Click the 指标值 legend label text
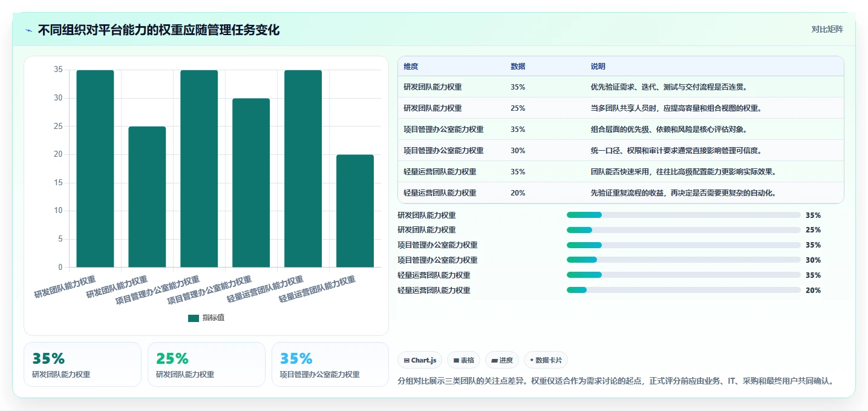 click(214, 318)
